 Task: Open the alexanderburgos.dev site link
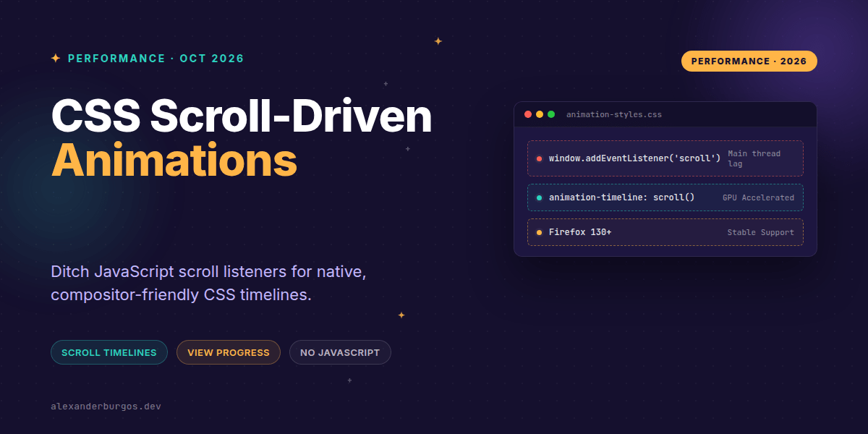point(106,406)
